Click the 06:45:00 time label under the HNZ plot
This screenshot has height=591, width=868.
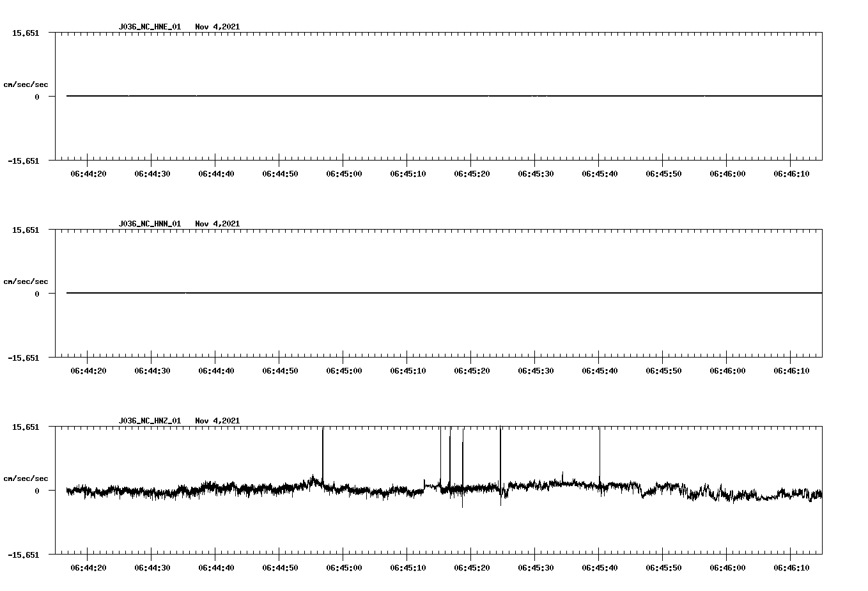344,568
